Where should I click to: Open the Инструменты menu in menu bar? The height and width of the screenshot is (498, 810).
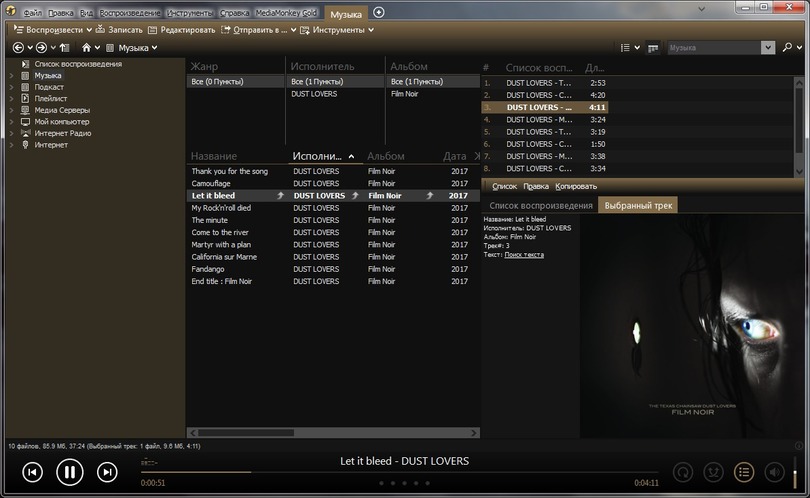pyautogui.click(x=190, y=13)
